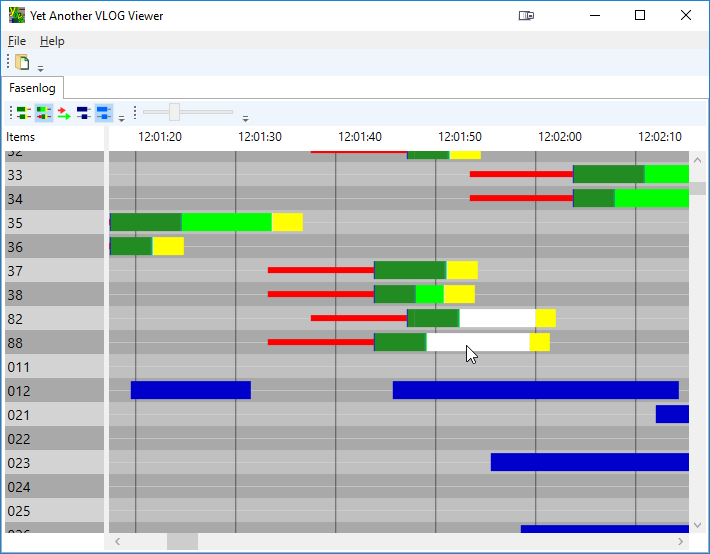Click the horizontal scrollbar right arrow
The height and width of the screenshot is (554, 710).
click(x=681, y=541)
